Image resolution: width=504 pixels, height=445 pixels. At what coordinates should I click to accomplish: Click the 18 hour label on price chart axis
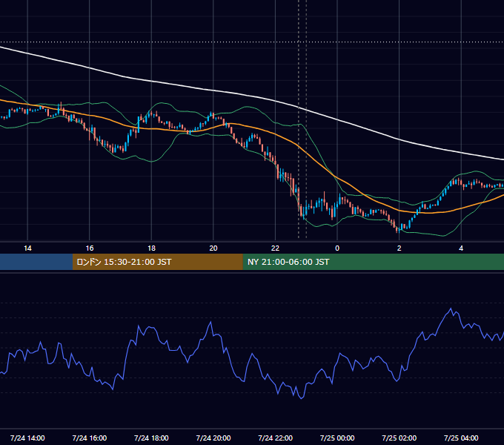click(x=151, y=248)
